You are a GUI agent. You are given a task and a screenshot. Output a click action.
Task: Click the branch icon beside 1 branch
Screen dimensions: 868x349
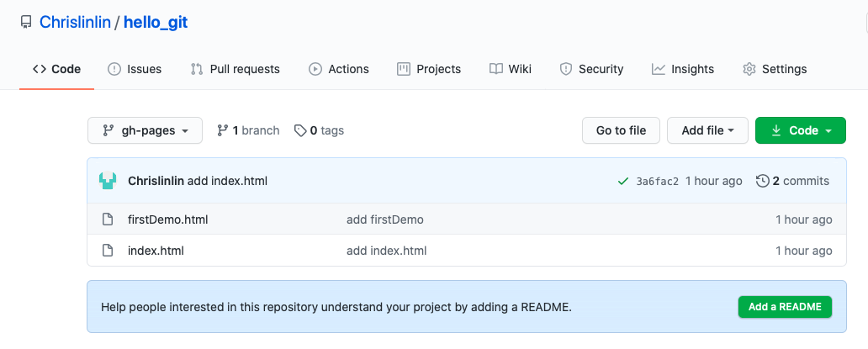point(223,130)
